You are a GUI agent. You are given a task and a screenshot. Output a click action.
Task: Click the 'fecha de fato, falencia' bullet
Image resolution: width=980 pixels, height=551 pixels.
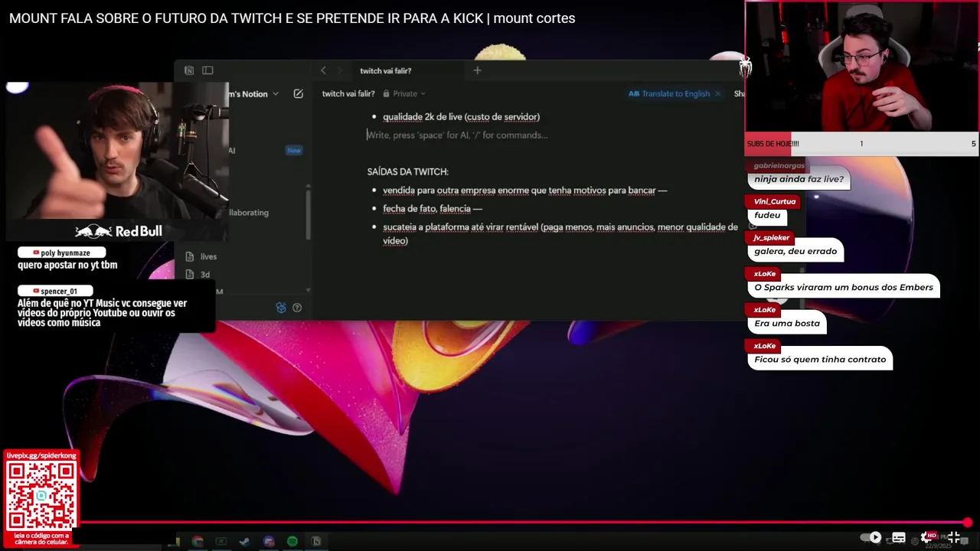(433, 208)
